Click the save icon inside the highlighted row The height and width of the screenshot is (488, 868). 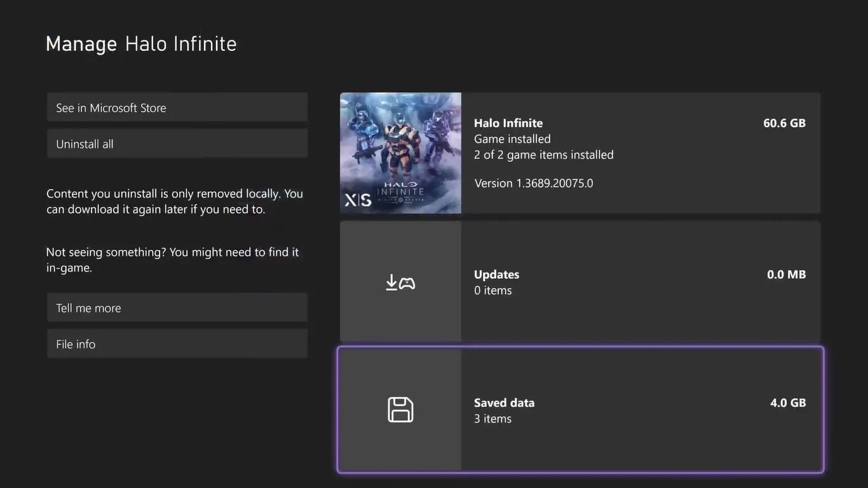pyautogui.click(x=400, y=410)
